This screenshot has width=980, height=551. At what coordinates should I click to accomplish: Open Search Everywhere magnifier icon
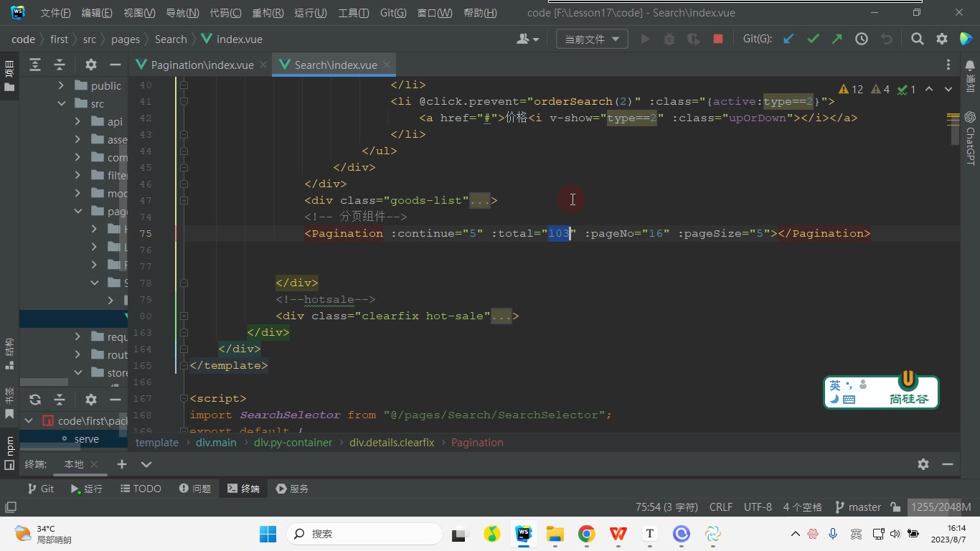click(918, 39)
